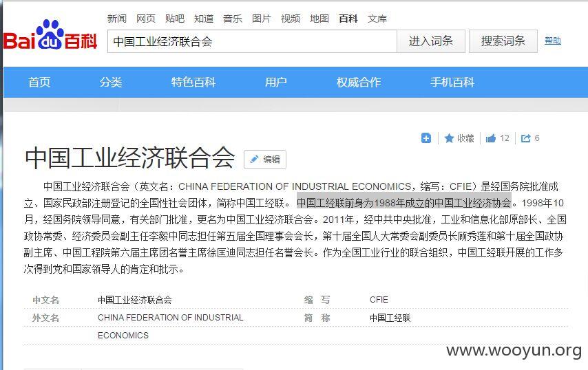
Task: Open 权威合作 in the navigation bar
Action: [x=359, y=82]
